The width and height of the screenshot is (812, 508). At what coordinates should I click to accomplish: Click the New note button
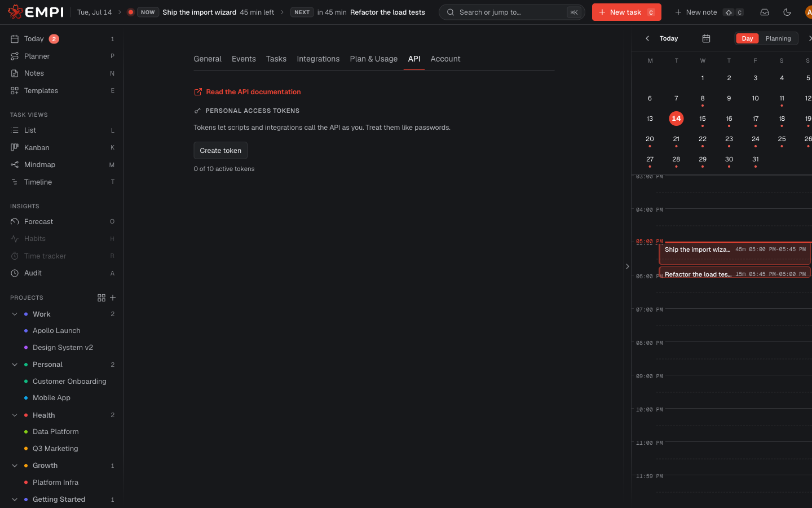click(709, 12)
